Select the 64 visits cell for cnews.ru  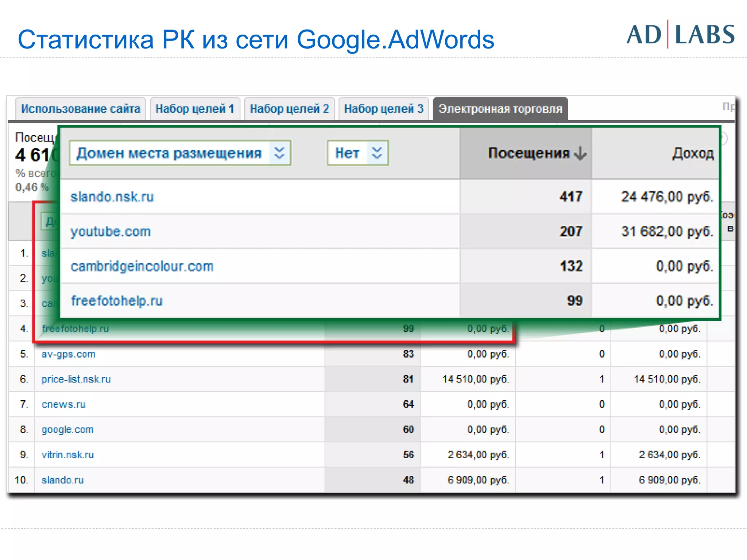click(x=372, y=404)
